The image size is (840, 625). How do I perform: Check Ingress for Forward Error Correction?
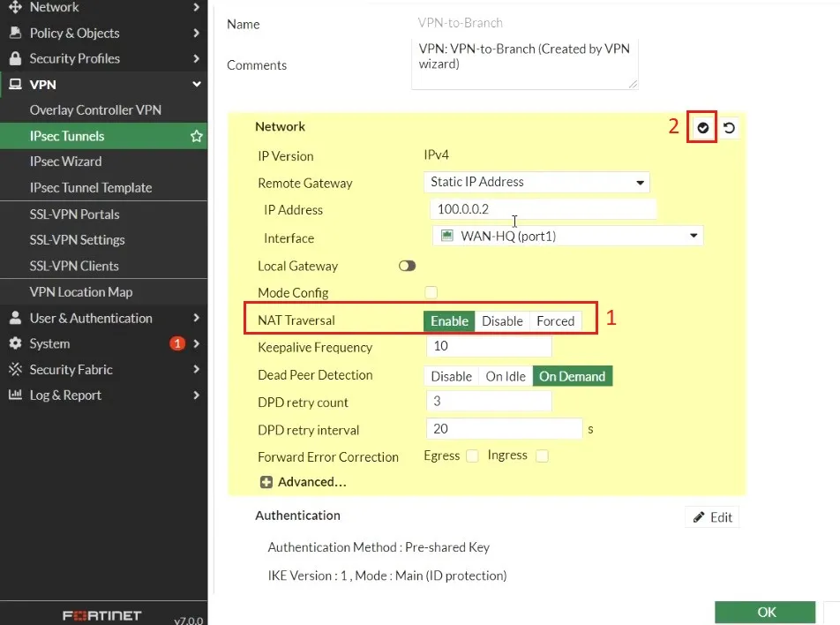click(x=543, y=456)
